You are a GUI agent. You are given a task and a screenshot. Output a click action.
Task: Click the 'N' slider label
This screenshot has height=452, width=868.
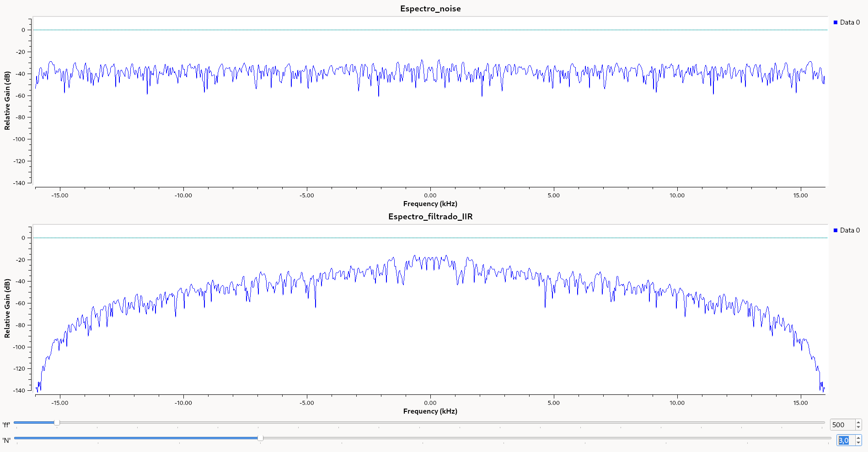[6, 441]
